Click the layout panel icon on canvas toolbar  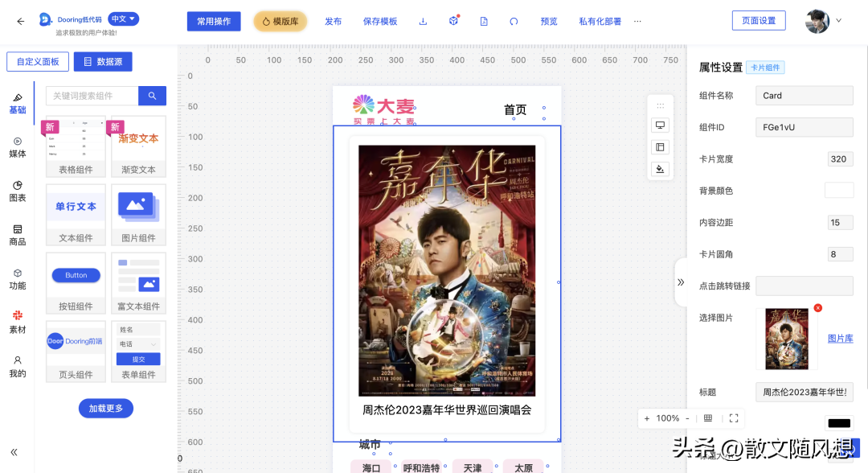coord(660,146)
